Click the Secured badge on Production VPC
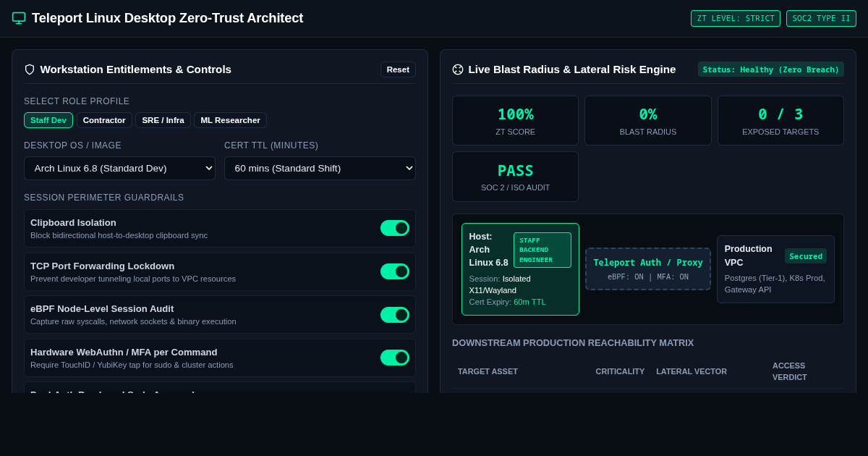This screenshot has height=456, width=868. tap(806, 256)
